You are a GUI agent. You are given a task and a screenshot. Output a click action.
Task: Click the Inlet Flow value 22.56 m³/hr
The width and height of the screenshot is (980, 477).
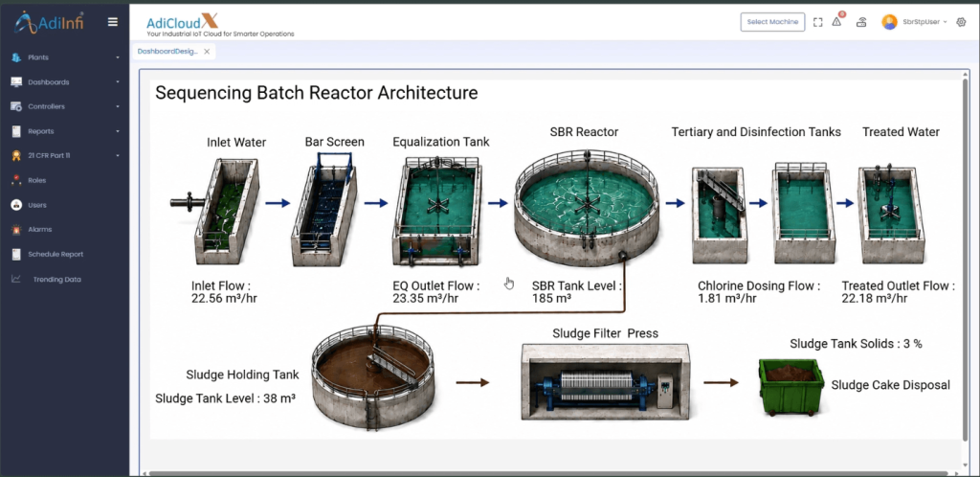[224, 298]
